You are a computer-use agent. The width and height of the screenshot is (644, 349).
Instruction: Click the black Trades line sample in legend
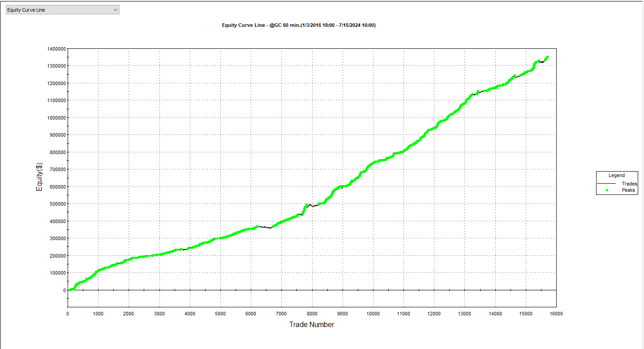coord(606,184)
